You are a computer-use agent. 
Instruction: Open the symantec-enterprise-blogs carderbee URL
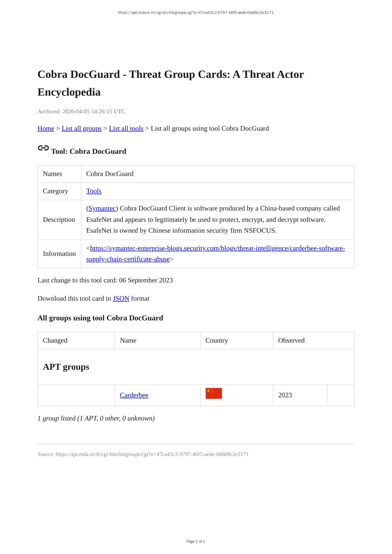(x=217, y=248)
